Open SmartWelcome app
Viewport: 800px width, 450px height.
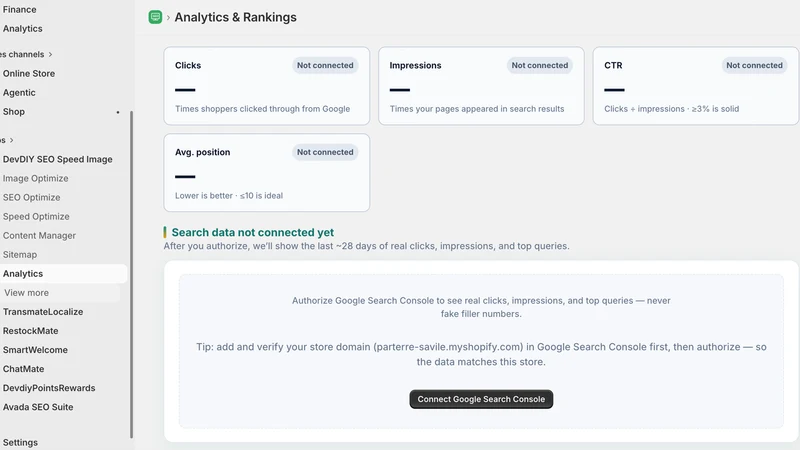[35, 350]
